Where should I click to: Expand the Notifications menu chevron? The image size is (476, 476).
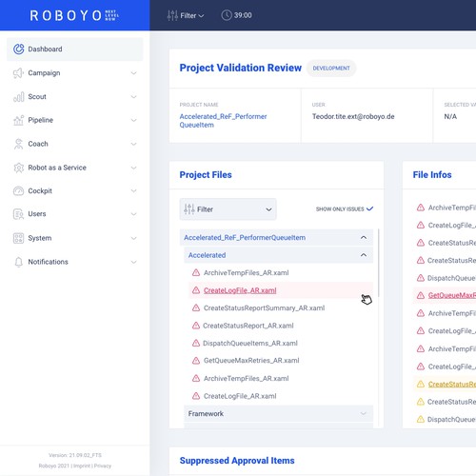pyautogui.click(x=134, y=262)
